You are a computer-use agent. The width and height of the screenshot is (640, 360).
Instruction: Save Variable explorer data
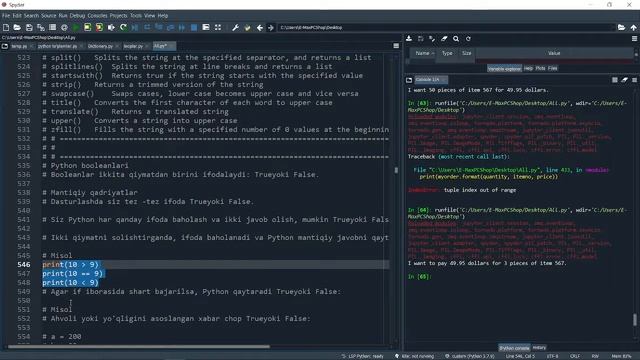(x=420, y=39)
